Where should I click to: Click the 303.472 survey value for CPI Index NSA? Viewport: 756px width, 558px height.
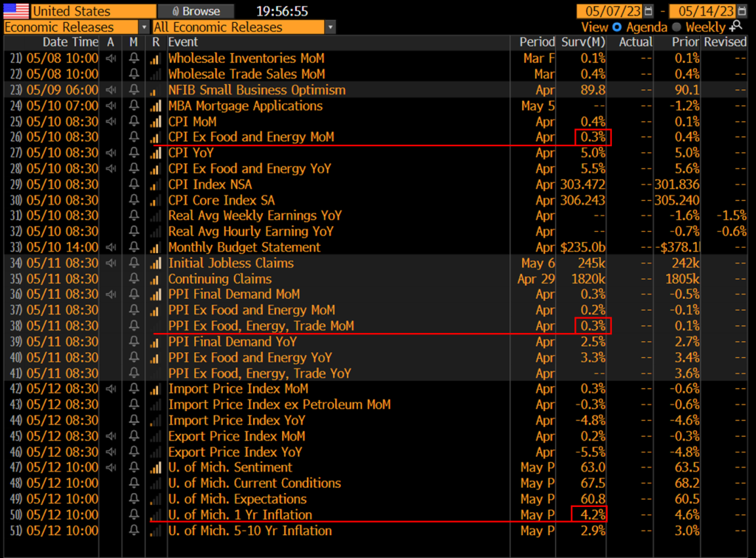pos(583,185)
